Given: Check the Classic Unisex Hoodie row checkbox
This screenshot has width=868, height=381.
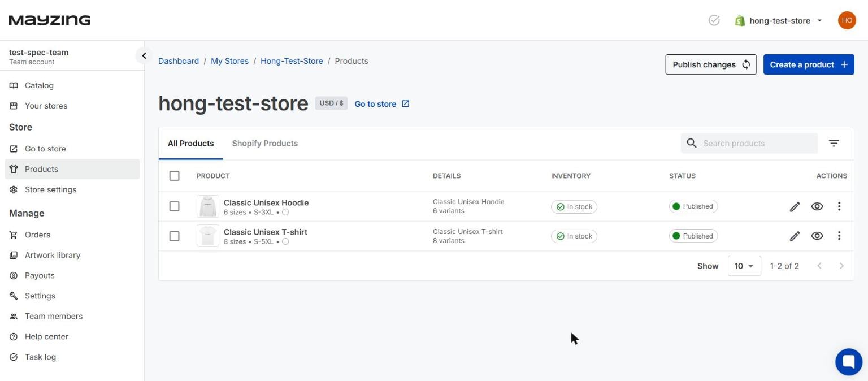Looking at the screenshot, I should [174, 206].
